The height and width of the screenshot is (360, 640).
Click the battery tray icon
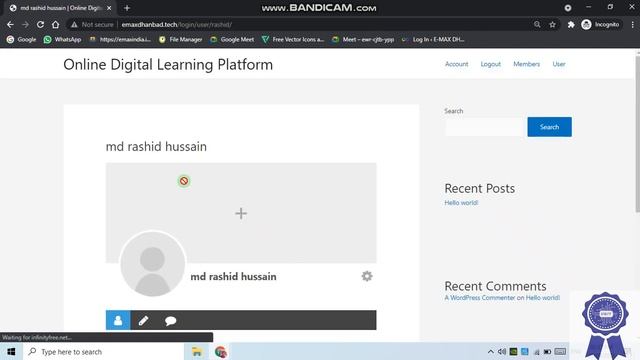(547, 351)
